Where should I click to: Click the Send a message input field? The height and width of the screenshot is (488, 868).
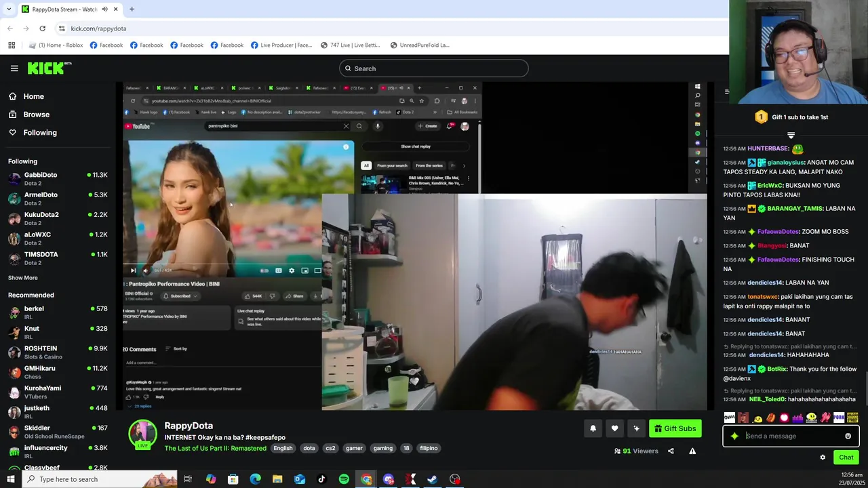click(791, 436)
